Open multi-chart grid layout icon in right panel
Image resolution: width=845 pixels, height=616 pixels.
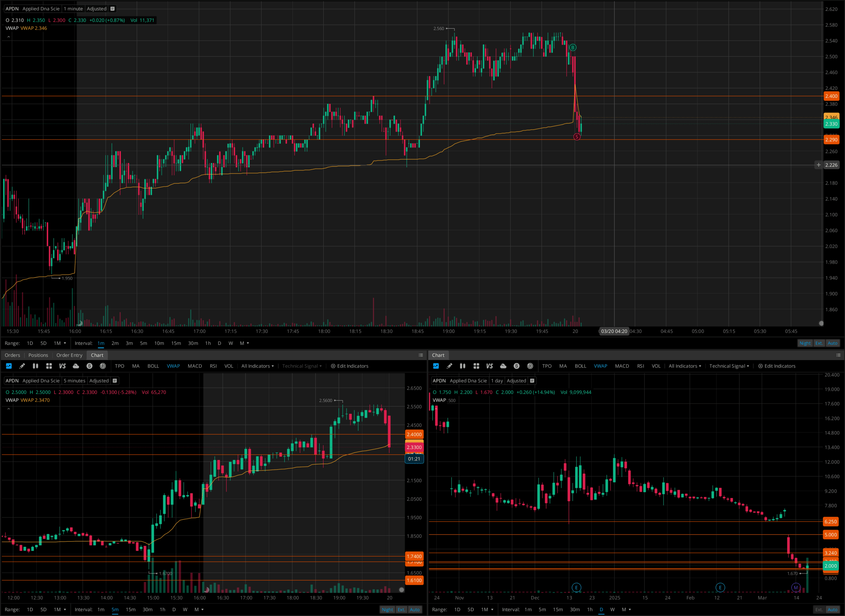tap(476, 366)
